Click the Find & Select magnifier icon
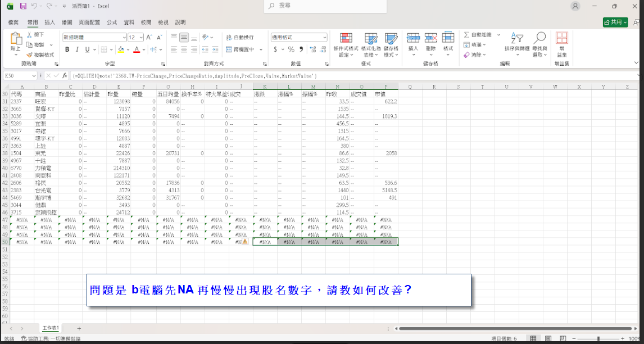This screenshot has height=344, width=644. point(539,44)
